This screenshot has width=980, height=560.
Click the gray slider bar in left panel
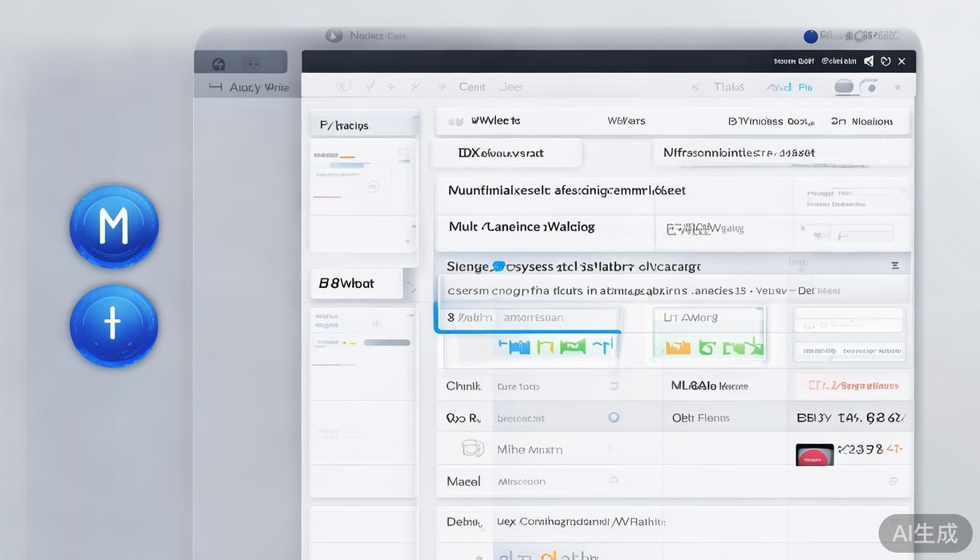386,342
